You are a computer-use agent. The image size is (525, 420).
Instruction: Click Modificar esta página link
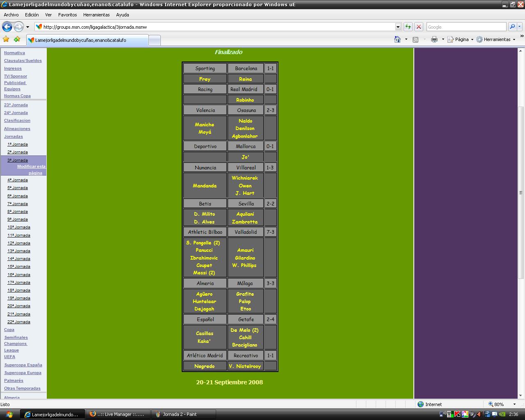[x=32, y=170]
